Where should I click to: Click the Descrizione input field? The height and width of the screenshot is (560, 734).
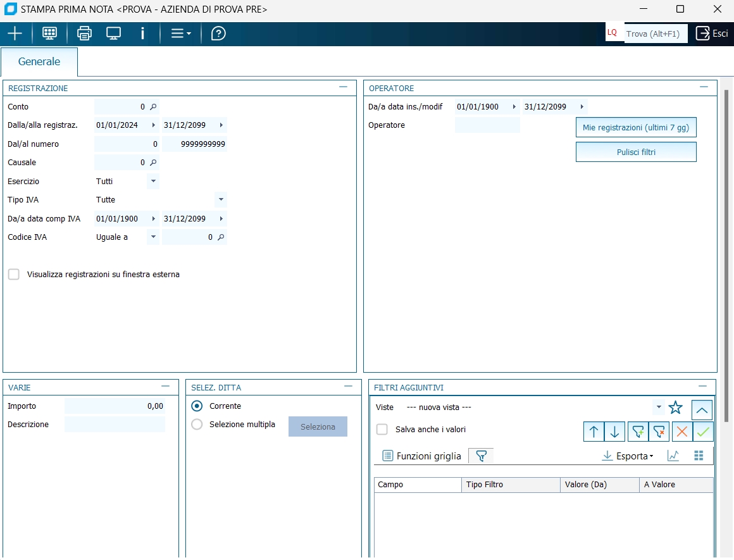tap(115, 425)
